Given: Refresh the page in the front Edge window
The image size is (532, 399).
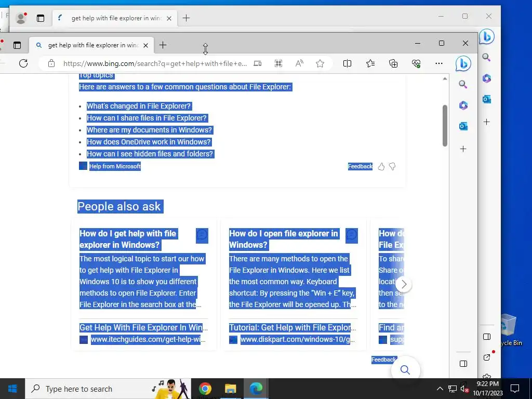Looking at the screenshot, I should (23, 63).
